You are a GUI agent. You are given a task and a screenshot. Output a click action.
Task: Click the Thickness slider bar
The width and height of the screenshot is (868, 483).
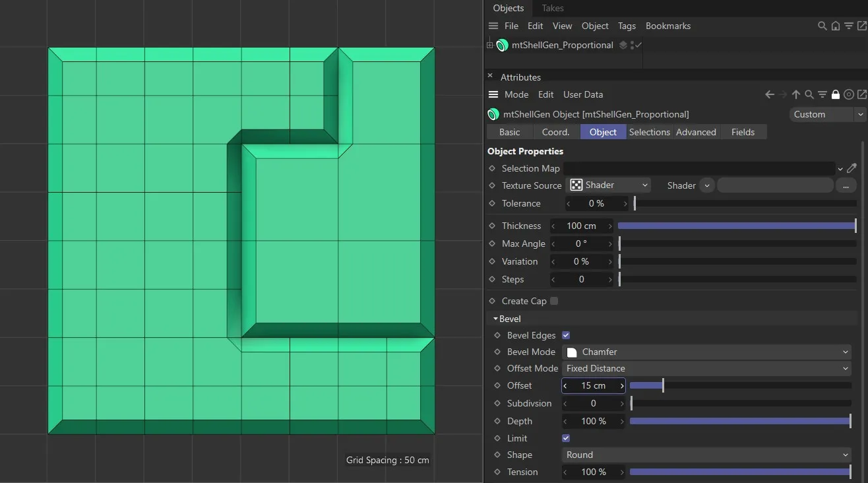[x=736, y=226]
